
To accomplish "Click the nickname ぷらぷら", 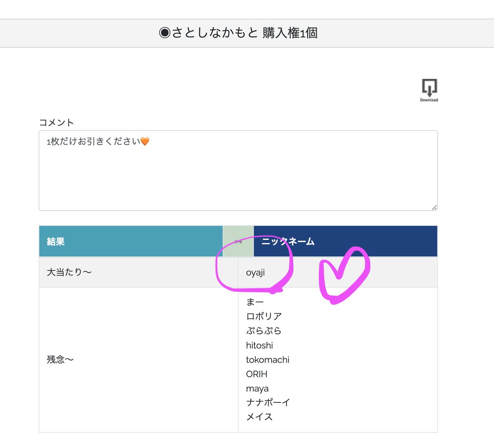I will (x=264, y=331).
